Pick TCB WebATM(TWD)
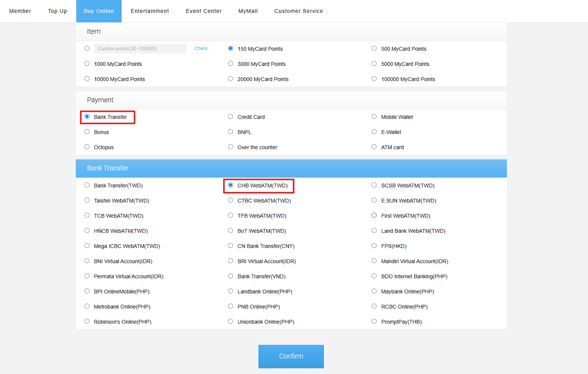 pyautogui.click(x=87, y=215)
